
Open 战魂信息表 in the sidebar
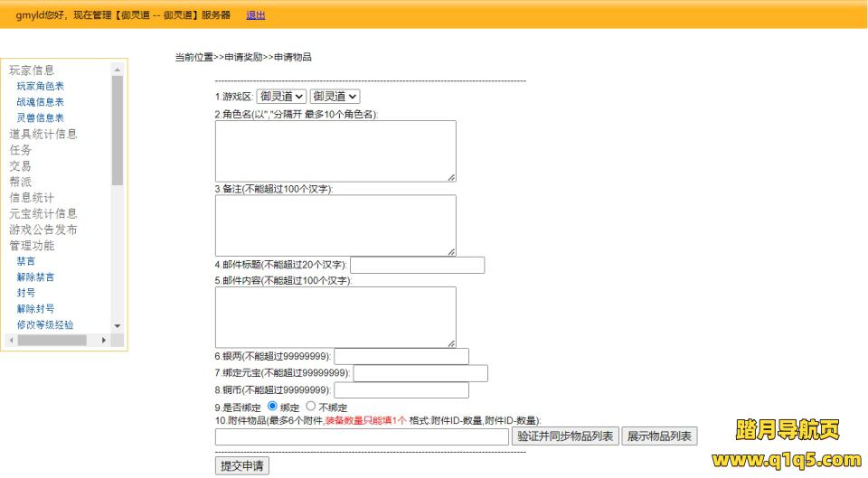(40, 102)
